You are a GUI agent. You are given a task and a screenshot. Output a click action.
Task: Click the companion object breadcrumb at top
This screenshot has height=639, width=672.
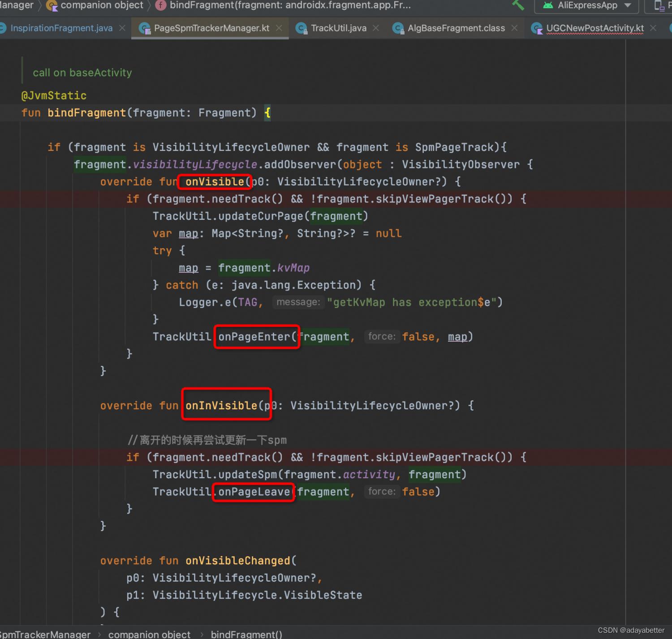coord(102,5)
